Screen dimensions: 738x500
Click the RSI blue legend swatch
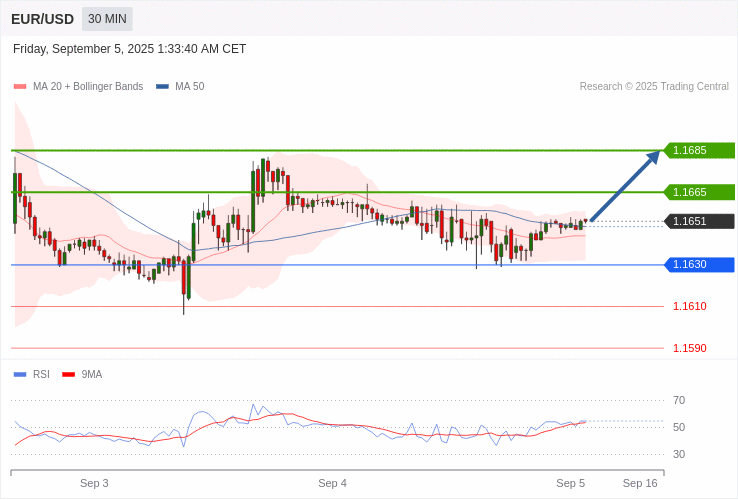[20, 375]
